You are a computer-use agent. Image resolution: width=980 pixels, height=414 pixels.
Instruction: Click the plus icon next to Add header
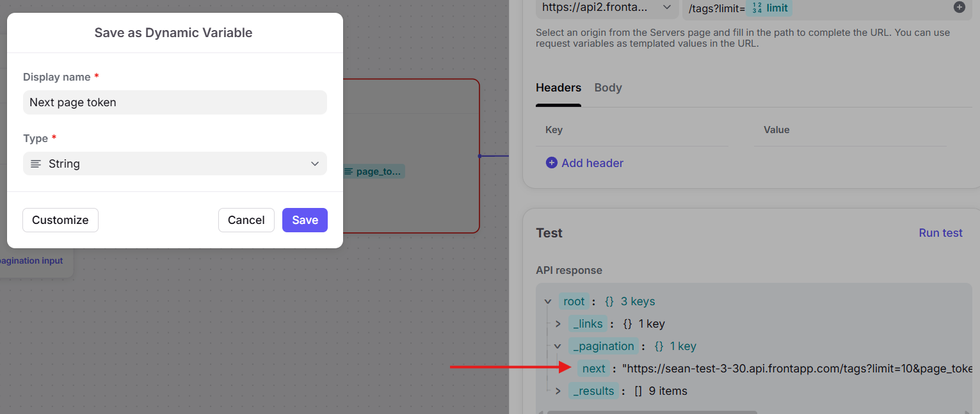point(551,163)
